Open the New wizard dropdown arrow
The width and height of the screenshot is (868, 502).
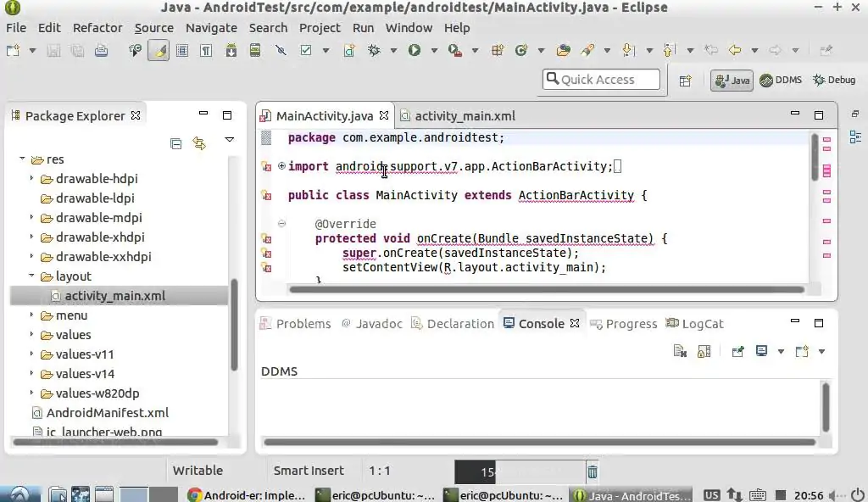pyautogui.click(x=33, y=50)
